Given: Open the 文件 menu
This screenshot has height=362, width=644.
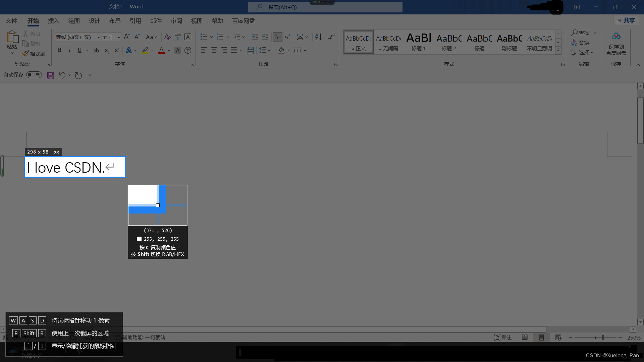Looking at the screenshot, I should click(x=11, y=21).
